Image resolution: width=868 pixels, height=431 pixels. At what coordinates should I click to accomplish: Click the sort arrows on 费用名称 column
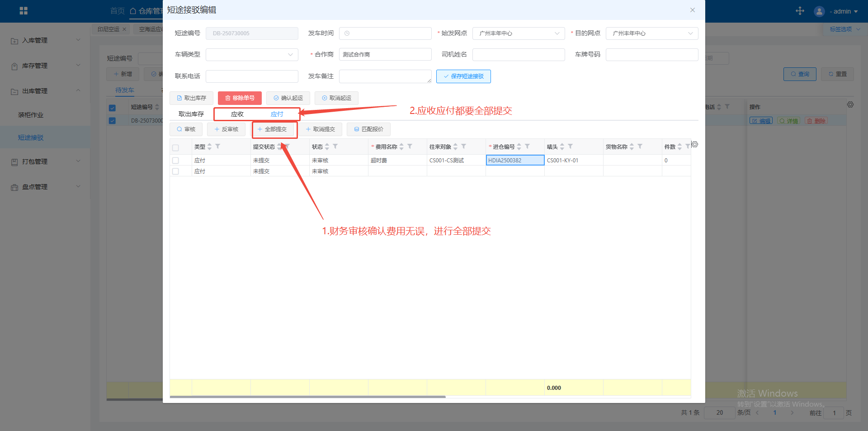coord(401,147)
